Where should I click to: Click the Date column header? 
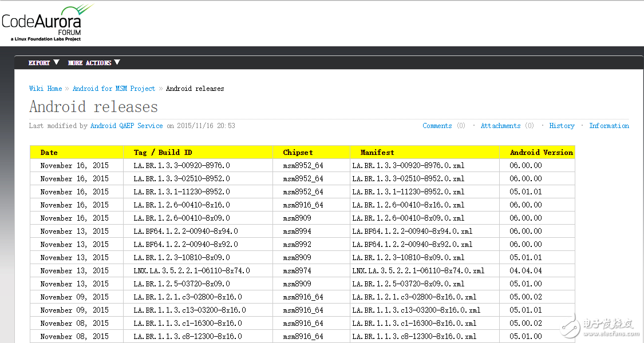[x=49, y=153]
